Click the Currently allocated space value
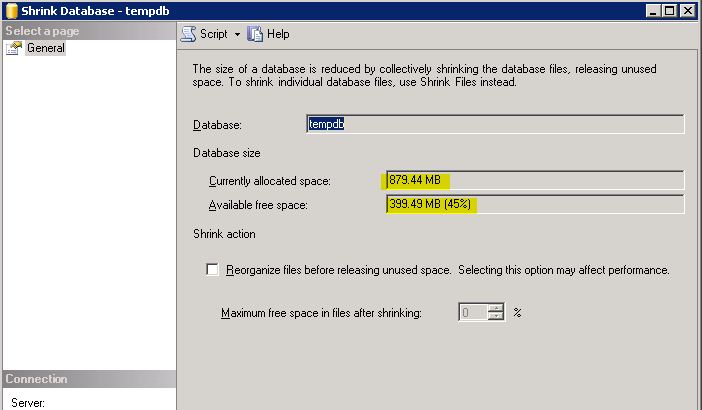 click(x=534, y=181)
